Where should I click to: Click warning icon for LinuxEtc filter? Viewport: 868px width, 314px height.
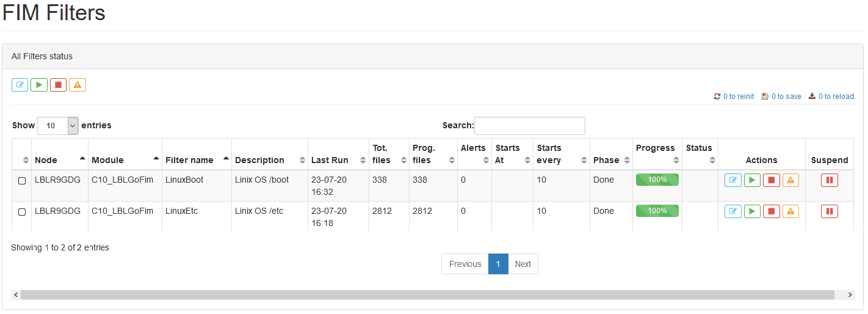click(790, 211)
